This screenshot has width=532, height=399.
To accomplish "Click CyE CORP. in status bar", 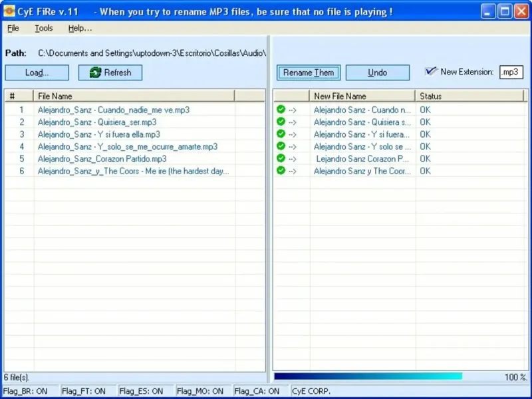I will tap(311, 391).
